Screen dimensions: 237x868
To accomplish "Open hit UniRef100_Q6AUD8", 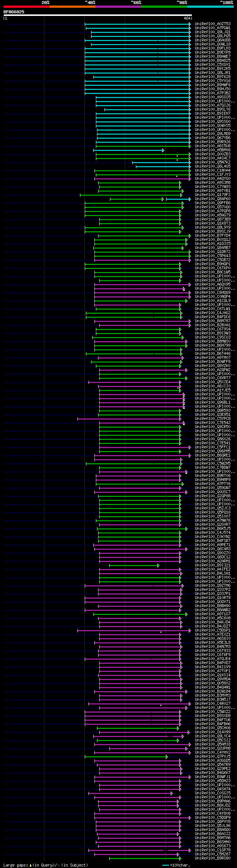I will (x=213, y=40).
